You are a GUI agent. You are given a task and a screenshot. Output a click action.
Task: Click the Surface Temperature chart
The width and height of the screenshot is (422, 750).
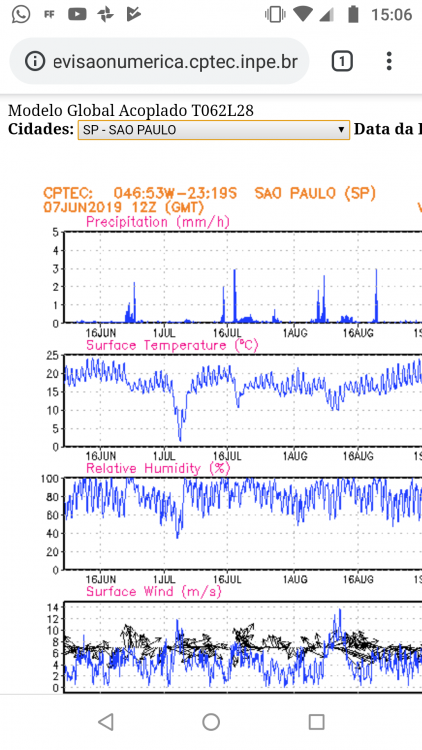243,401
